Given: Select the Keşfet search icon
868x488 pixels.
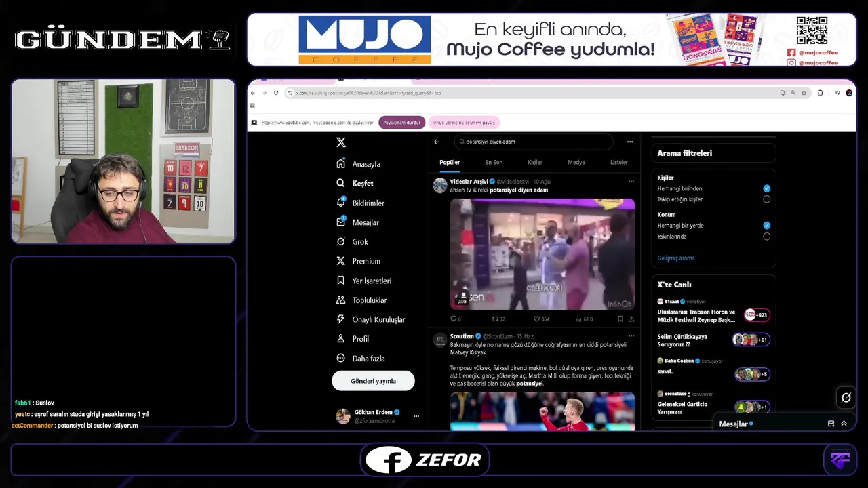Looking at the screenshot, I should [341, 183].
